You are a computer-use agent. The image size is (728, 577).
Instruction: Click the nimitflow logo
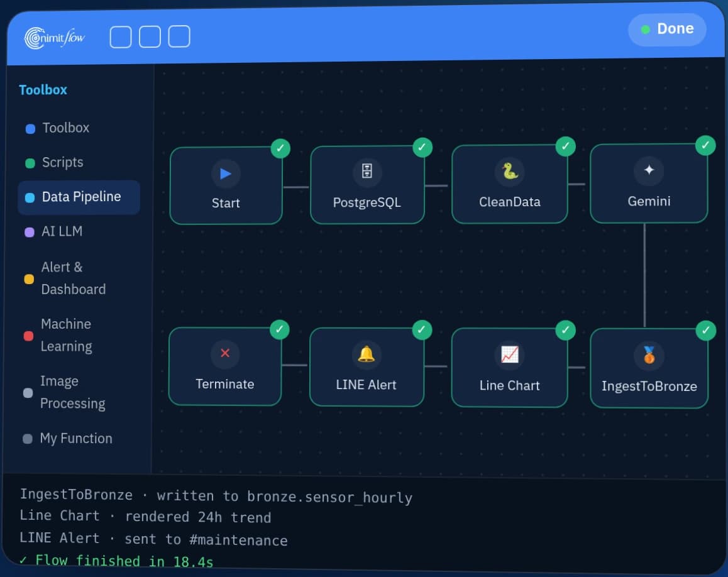tap(55, 38)
